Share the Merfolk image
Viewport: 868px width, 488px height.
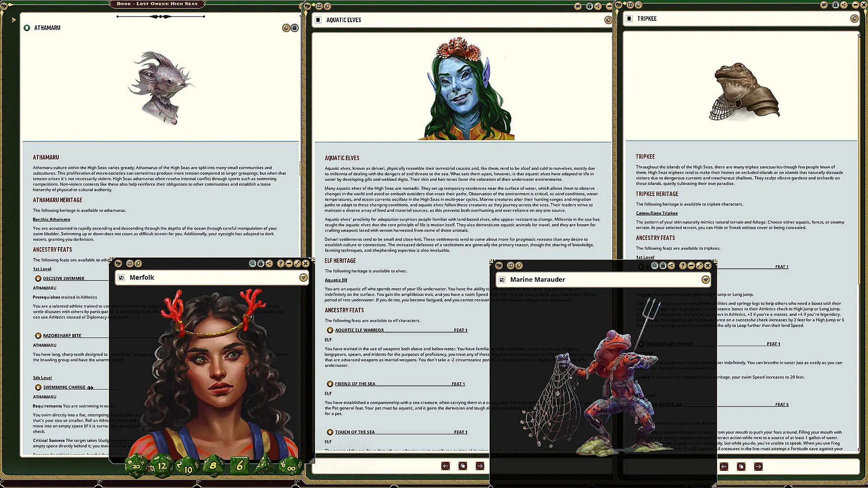[269, 263]
